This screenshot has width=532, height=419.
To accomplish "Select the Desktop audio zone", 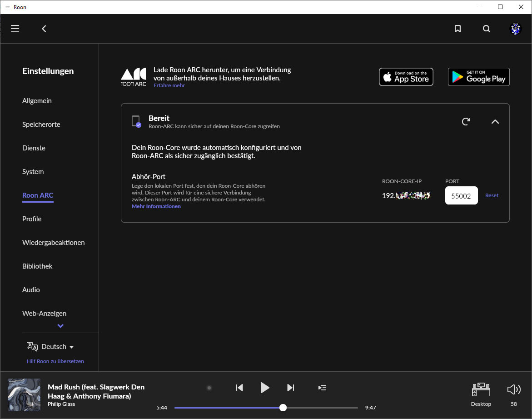I will [481, 394].
